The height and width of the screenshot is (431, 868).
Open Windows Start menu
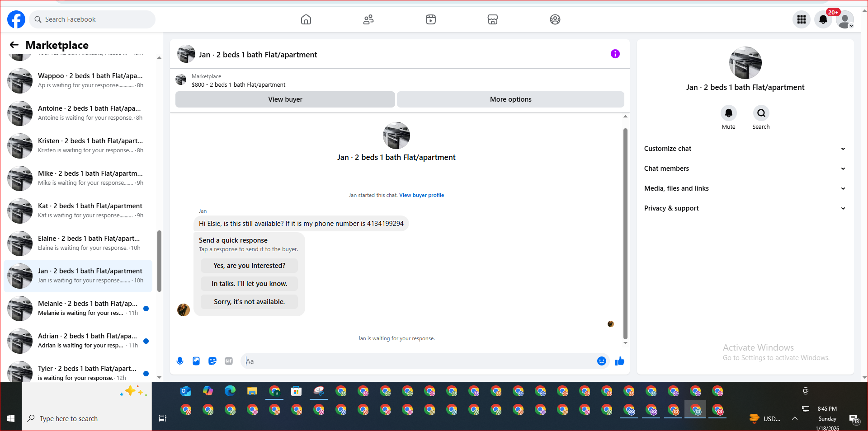coord(11,418)
